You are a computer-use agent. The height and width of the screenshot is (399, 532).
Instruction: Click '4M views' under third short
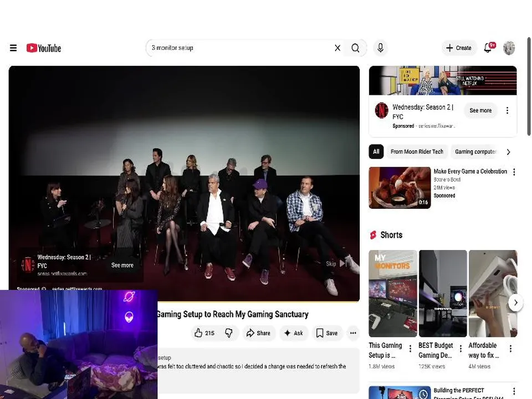(479, 366)
